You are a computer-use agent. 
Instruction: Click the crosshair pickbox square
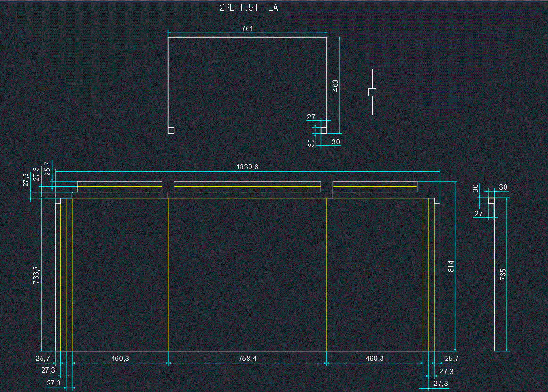pyautogui.click(x=372, y=92)
